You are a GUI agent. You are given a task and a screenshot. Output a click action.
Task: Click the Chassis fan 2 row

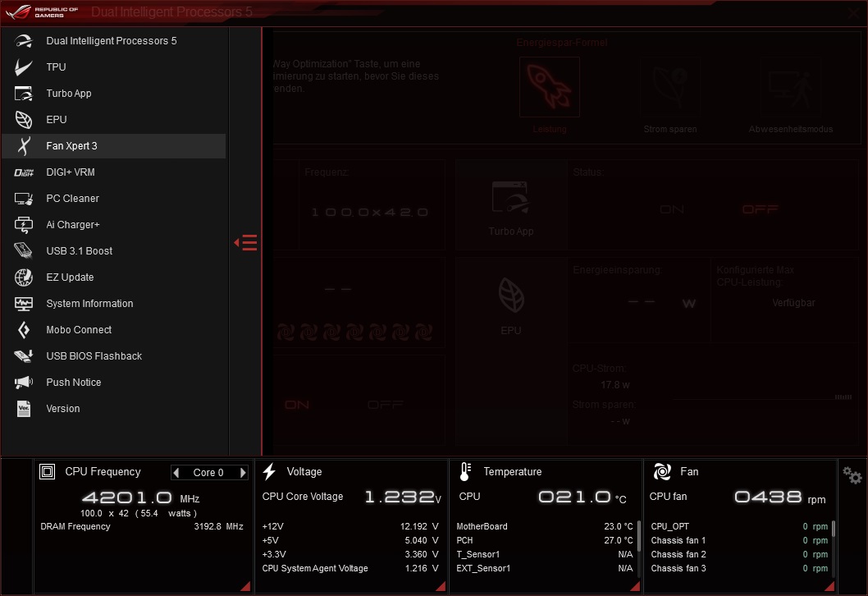click(739, 554)
